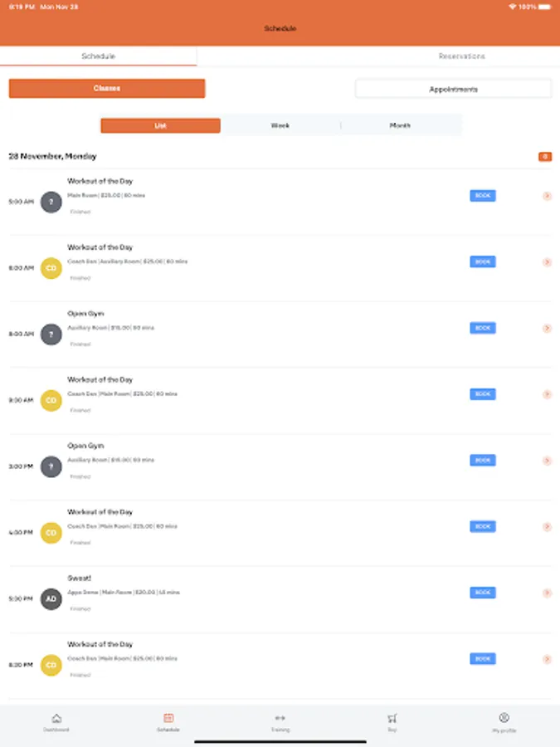This screenshot has width=560, height=747.
Task: Select the Month view option
Action: tap(401, 125)
